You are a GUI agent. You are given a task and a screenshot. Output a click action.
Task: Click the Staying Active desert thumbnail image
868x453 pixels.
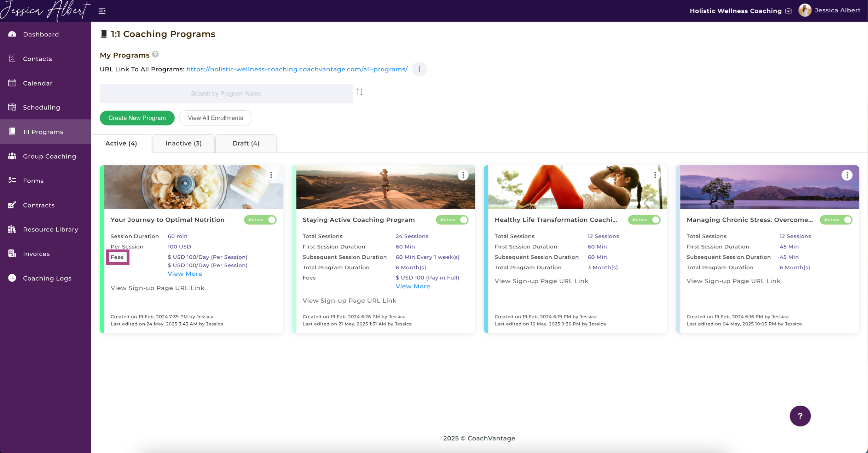[386, 187]
